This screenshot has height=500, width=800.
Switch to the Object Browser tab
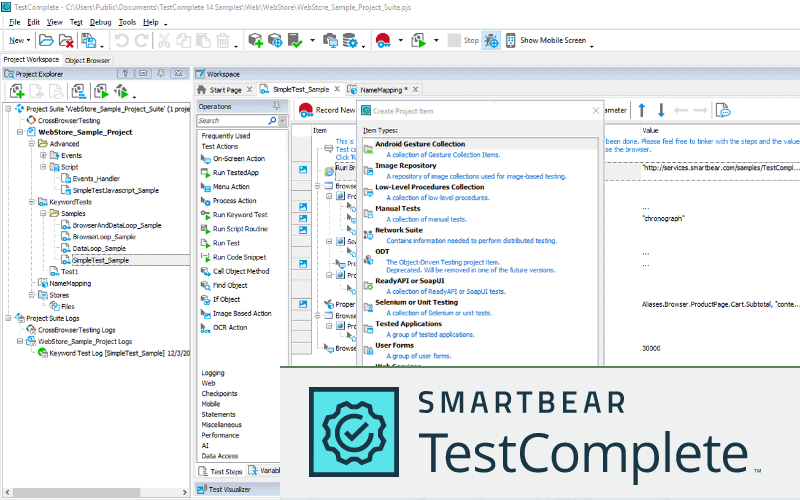(87, 60)
